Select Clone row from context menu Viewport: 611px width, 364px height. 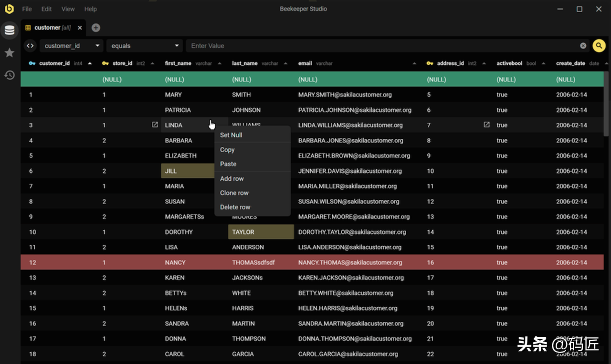(x=234, y=193)
